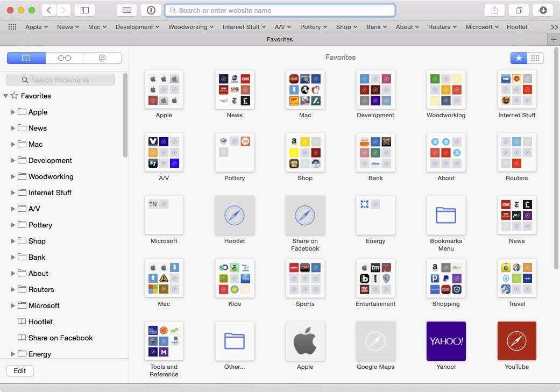Open the Internet Stuff dropdown in Favorites bar
The width and height of the screenshot is (560, 392).
[x=244, y=27]
